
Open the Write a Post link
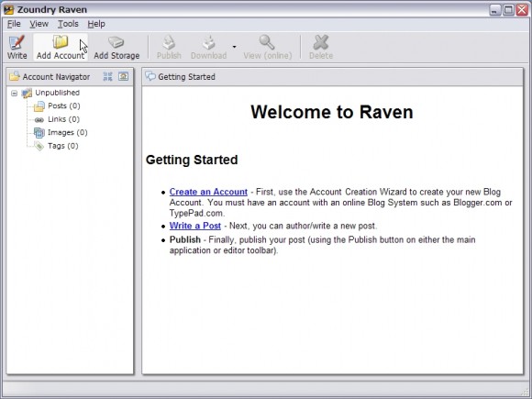point(195,226)
